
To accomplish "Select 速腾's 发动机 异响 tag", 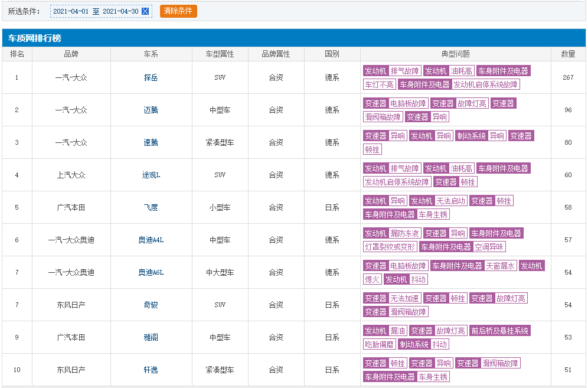I will coord(431,136).
